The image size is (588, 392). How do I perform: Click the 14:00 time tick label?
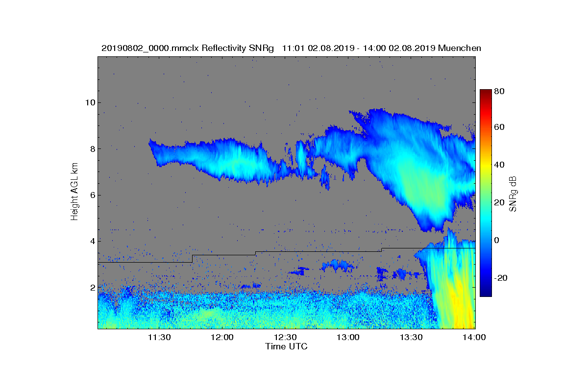coord(473,338)
